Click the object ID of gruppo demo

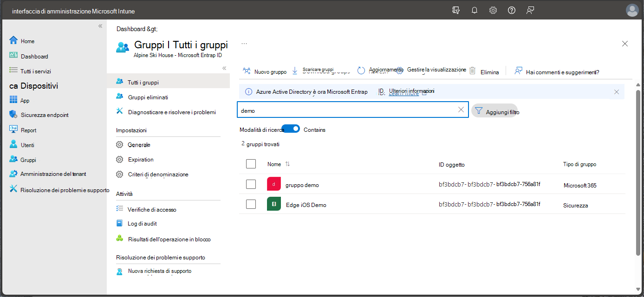coord(489,184)
